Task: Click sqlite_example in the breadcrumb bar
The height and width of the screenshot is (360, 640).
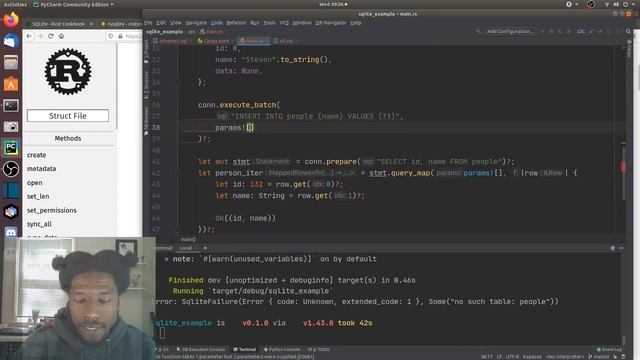Action: point(164,31)
